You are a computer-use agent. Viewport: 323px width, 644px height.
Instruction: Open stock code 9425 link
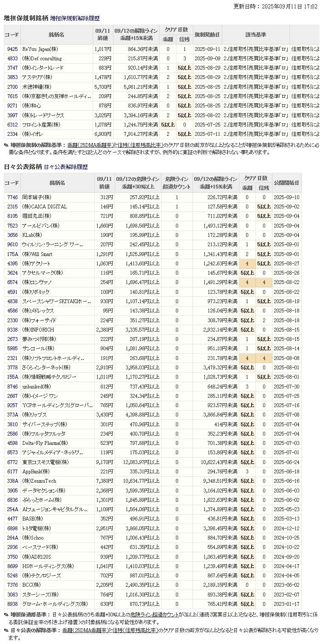pos(12,49)
